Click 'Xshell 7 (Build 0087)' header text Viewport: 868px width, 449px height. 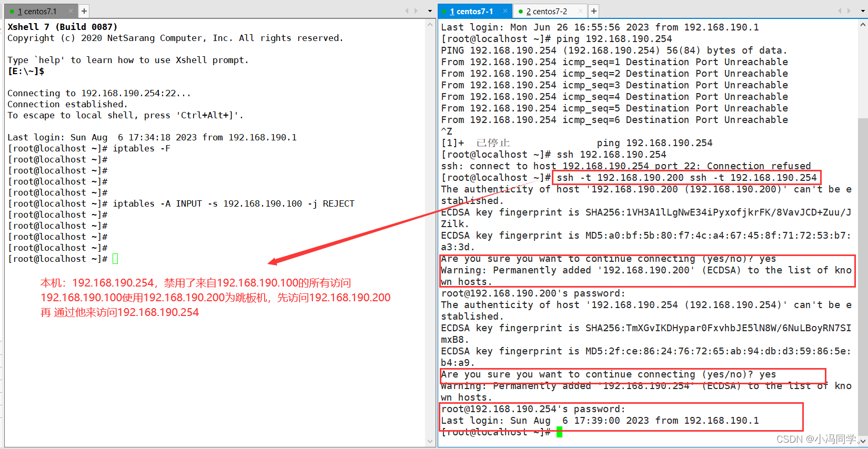click(62, 27)
